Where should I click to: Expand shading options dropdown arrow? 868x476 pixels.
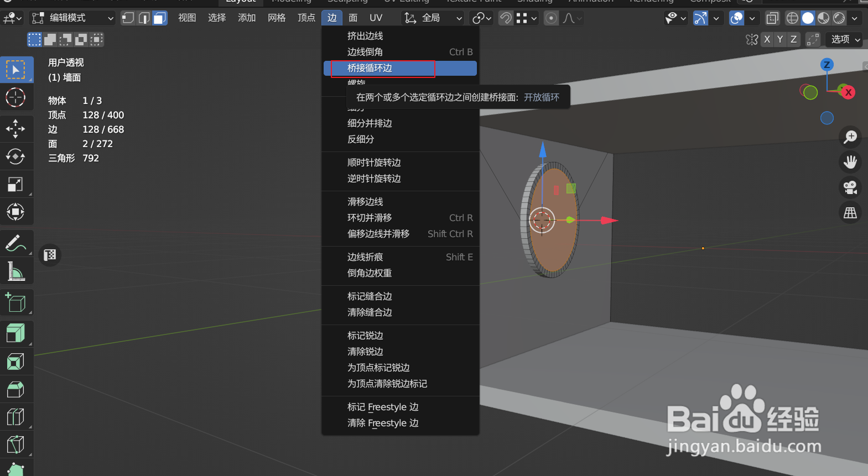(855, 18)
